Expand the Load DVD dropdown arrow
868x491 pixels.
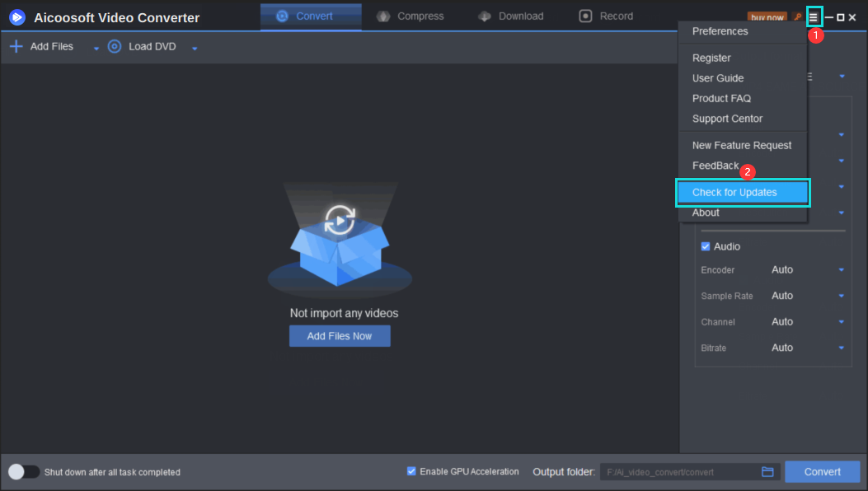195,48
